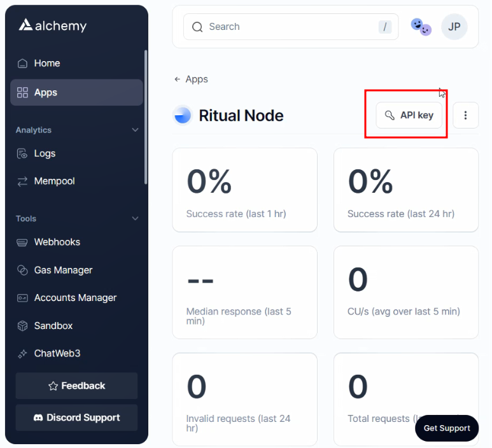Click the ChatWeb3 sparkle icon
This screenshot has height=448, width=492.
click(x=22, y=354)
